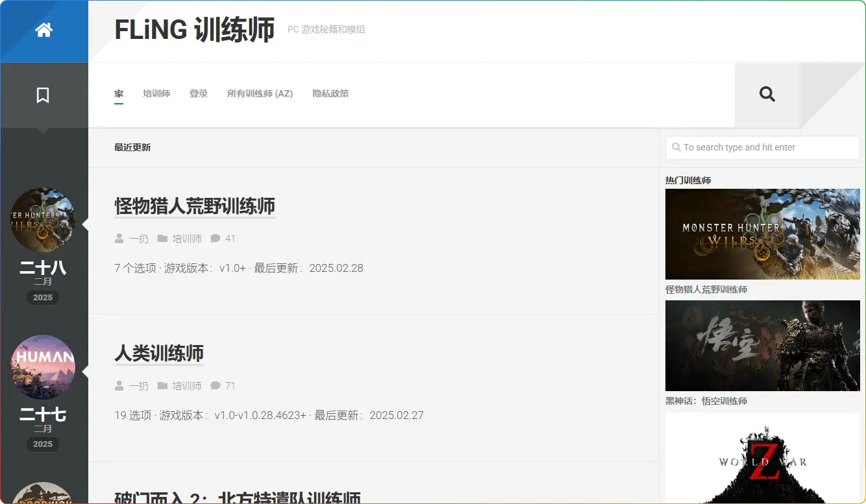The width and height of the screenshot is (866, 504).
Task: Select the 家 menu item
Action: 119,93
